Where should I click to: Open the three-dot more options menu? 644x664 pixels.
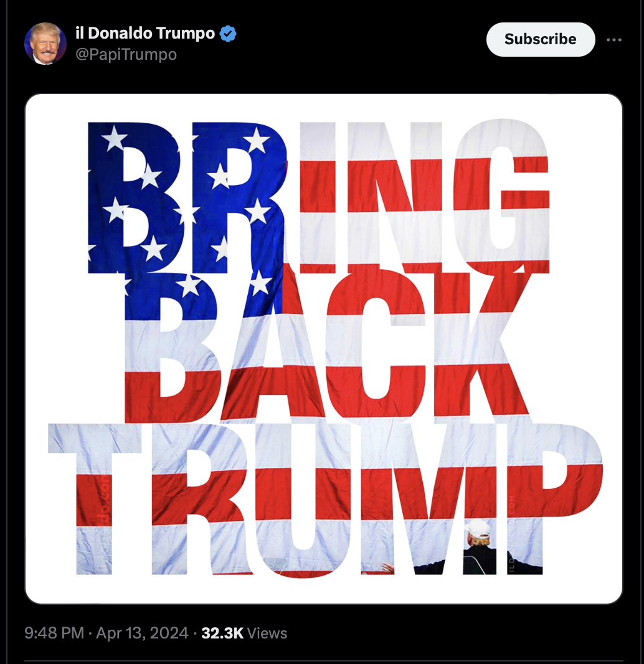tap(613, 40)
